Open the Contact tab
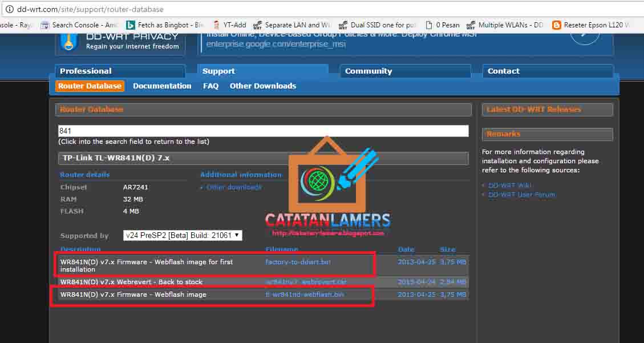Image resolution: width=644 pixels, height=343 pixels. pos(548,71)
